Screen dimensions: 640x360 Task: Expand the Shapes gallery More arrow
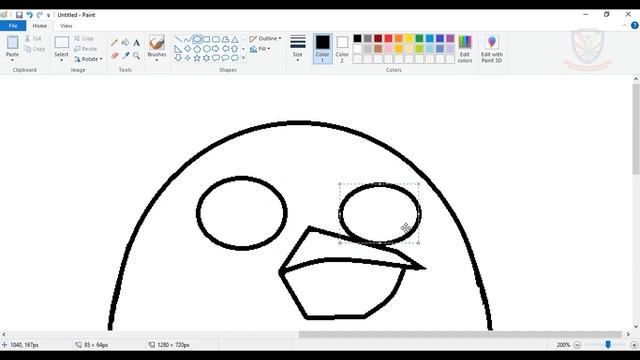(243, 58)
